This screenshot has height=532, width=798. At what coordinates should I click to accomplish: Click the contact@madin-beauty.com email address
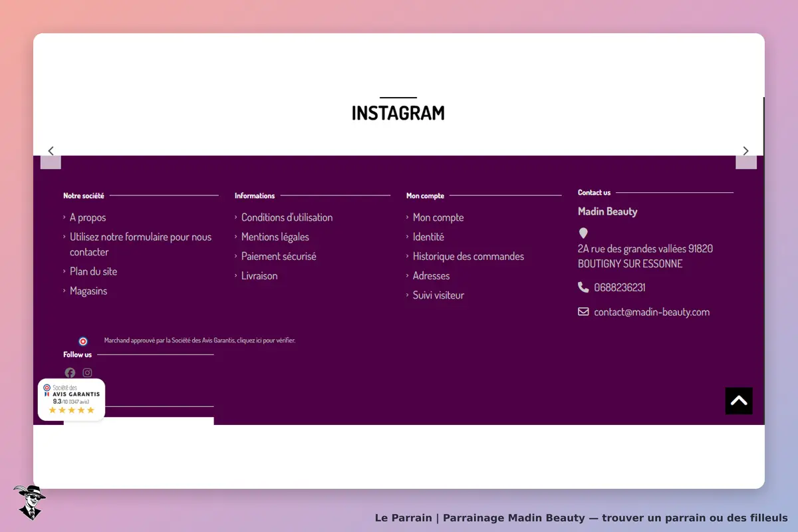click(x=652, y=312)
